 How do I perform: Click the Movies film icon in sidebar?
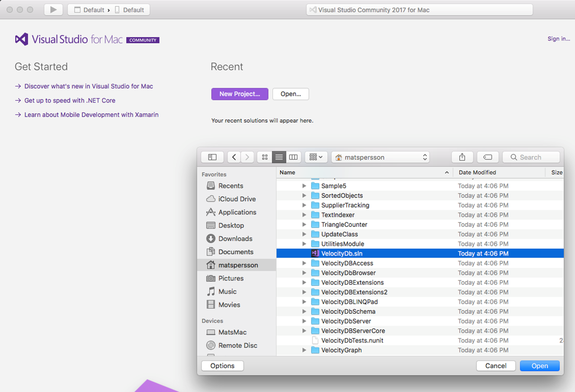211,305
